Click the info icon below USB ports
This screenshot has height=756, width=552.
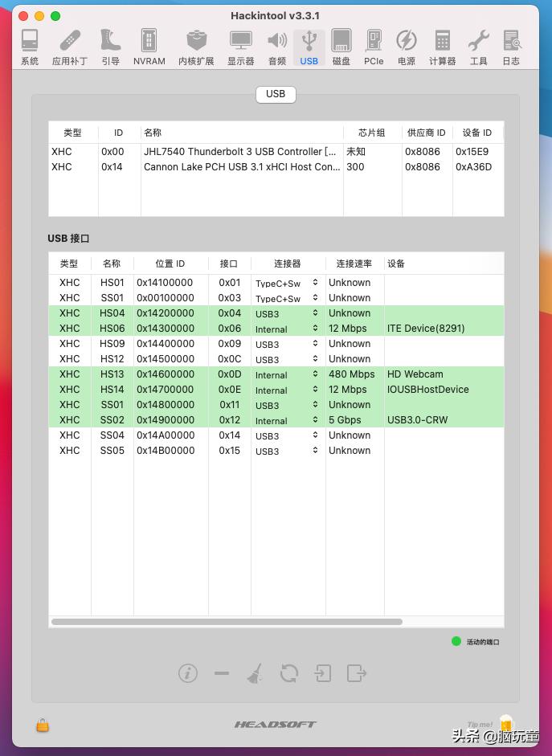(x=188, y=672)
